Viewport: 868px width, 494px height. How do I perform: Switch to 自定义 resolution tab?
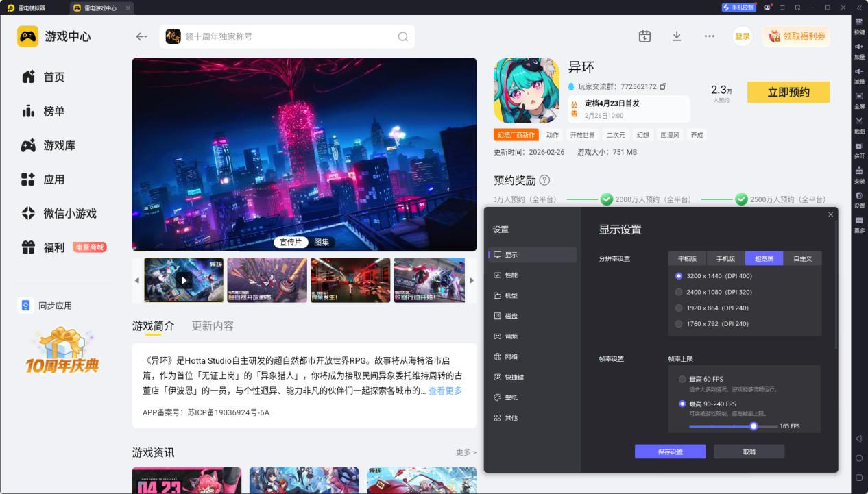click(803, 258)
